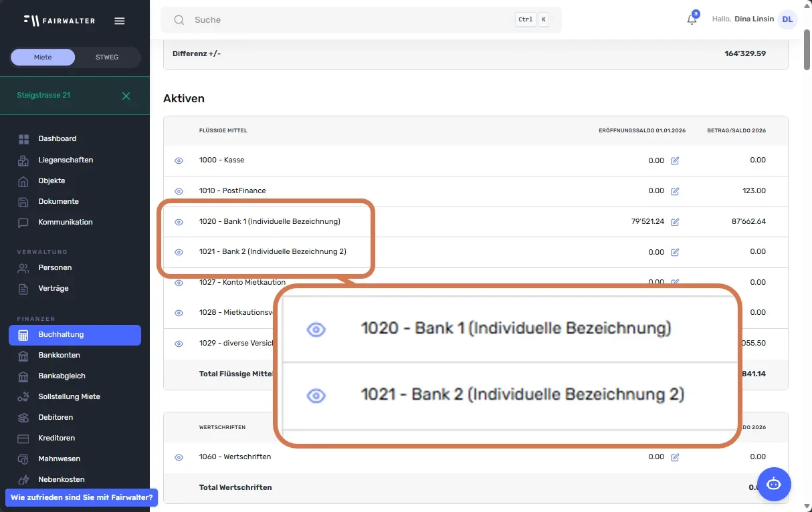Open Kreditoren from its sidebar icon

tap(23, 438)
